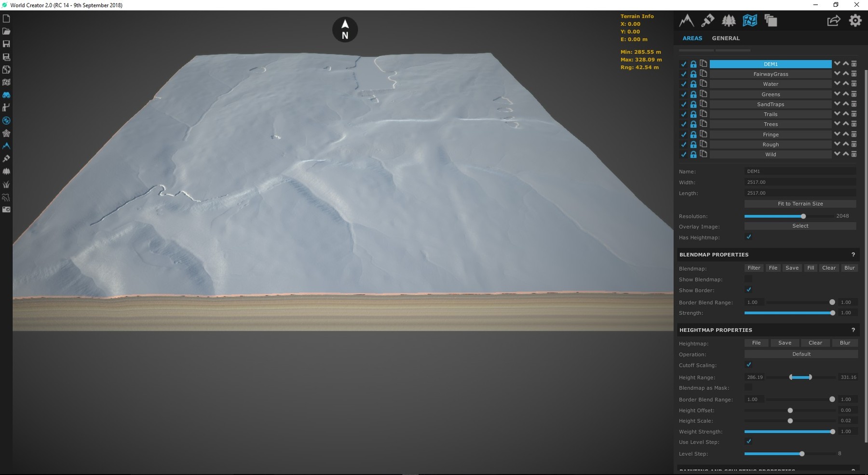Open Blendmap Properties help question mark
Viewport: 868px width, 475px height.
[853, 254]
